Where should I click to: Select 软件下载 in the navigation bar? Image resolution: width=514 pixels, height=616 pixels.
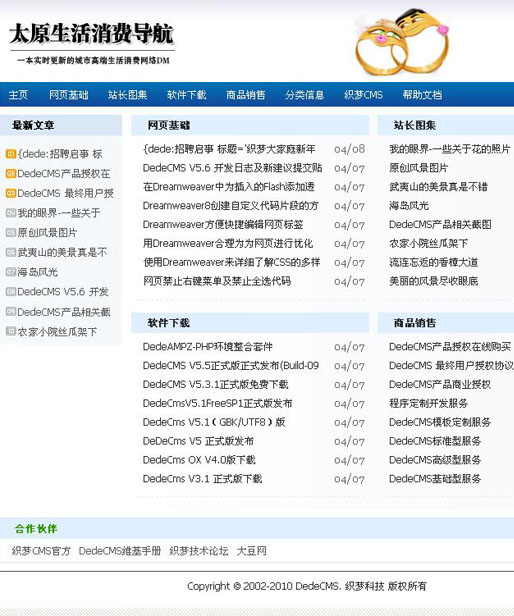click(x=186, y=95)
